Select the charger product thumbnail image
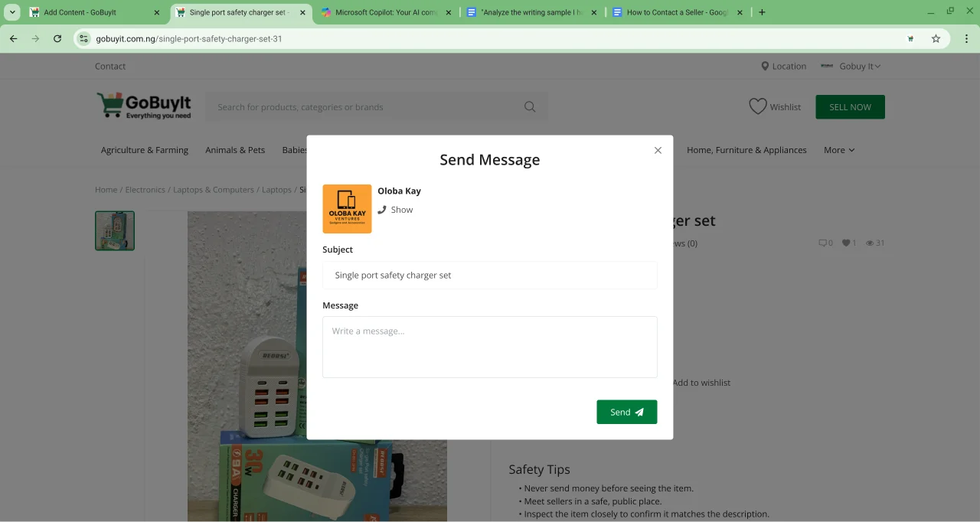Viewport: 980px width, 522px height. pyautogui.click(x=115, y=230)
